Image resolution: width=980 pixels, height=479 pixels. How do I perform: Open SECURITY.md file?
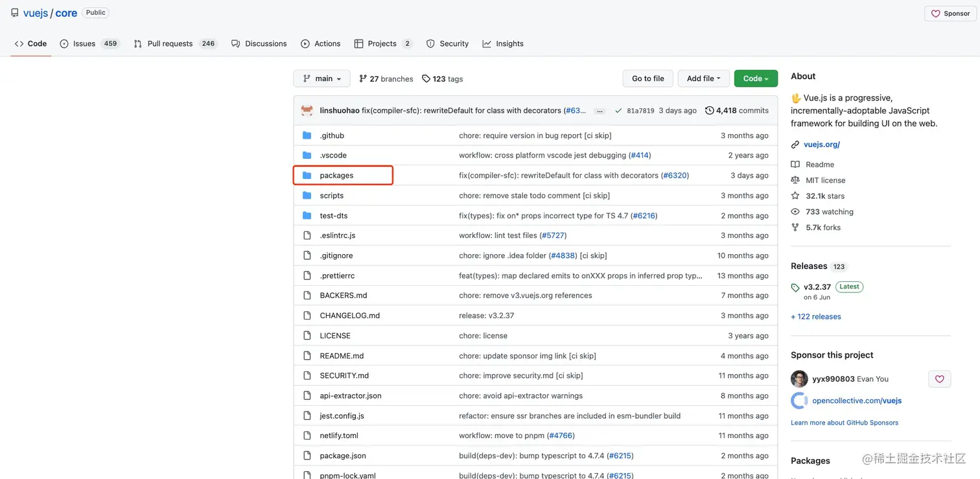(x=344, y=376)
